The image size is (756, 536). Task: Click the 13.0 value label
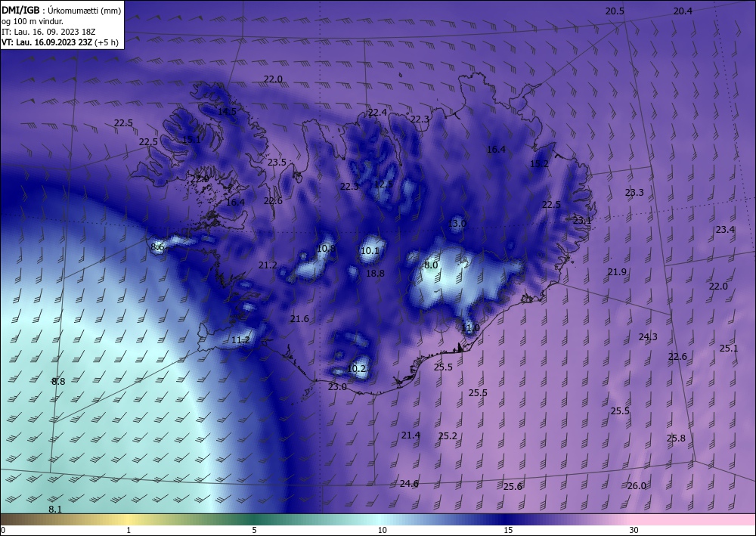pos(457,224)
